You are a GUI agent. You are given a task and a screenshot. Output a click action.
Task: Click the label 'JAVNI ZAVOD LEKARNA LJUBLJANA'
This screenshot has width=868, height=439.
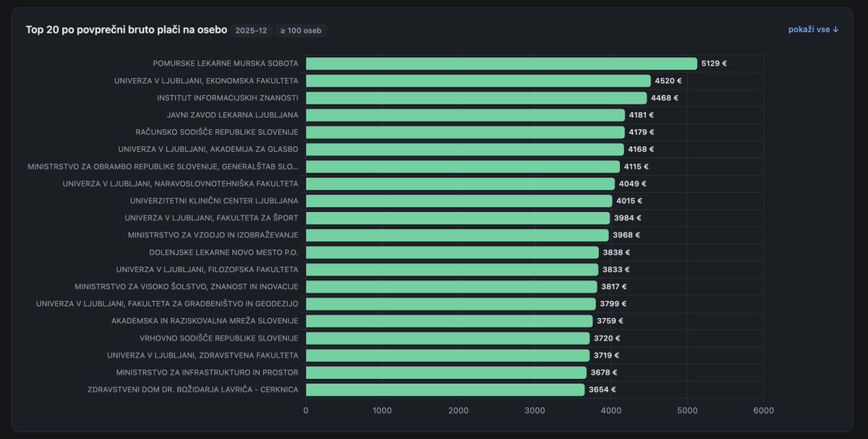tap(233, 115)
